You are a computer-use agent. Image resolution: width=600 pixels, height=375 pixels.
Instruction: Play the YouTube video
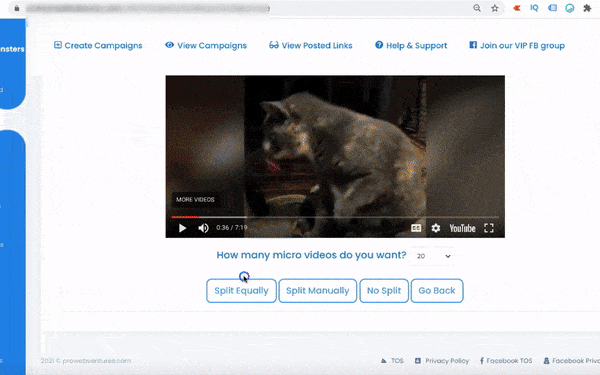(183, 228)
